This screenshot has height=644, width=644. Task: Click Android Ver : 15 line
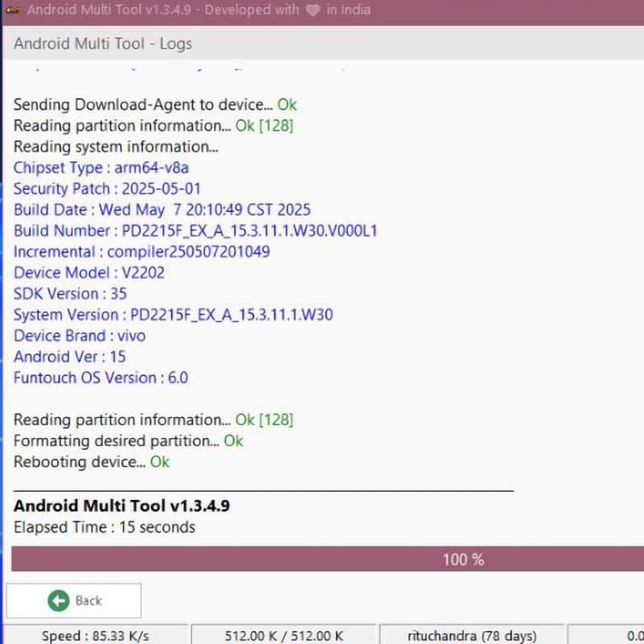click(x=69, y=357)
